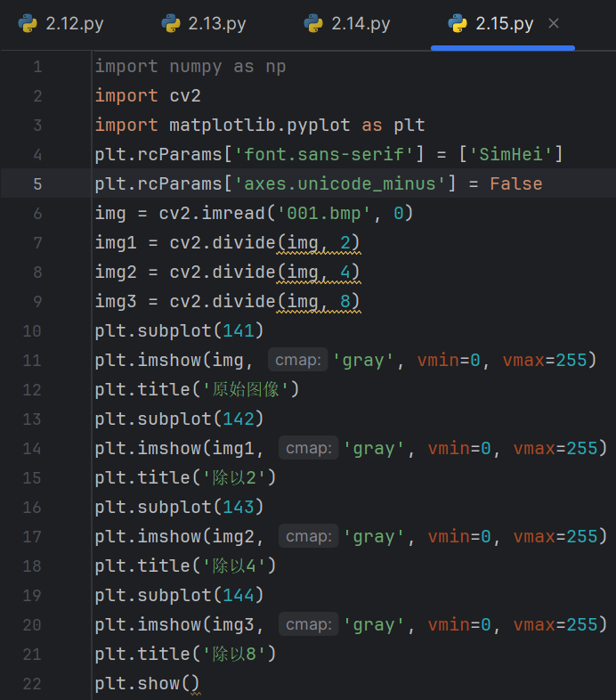Click the Python icon on 2.14.py tab
The image size is (616, 700).
click(313, 23)
